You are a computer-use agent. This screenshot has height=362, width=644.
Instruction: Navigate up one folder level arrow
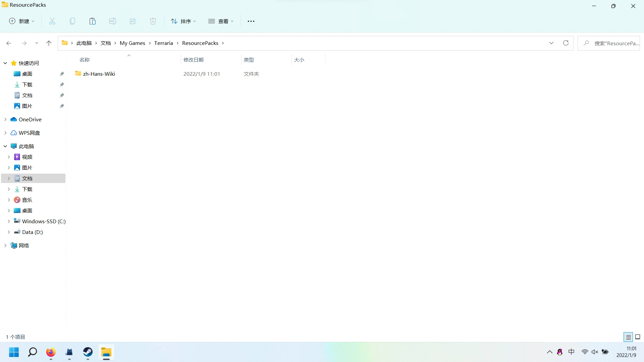[49, 43]
